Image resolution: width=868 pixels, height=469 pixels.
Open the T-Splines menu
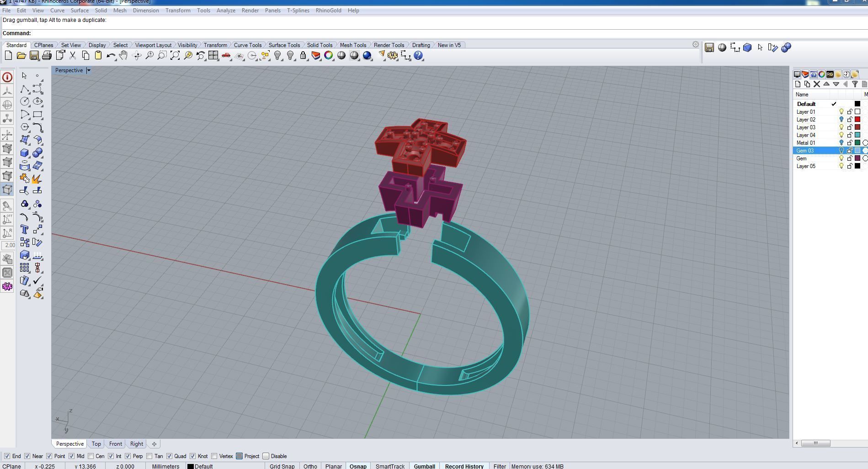[298, 11]
